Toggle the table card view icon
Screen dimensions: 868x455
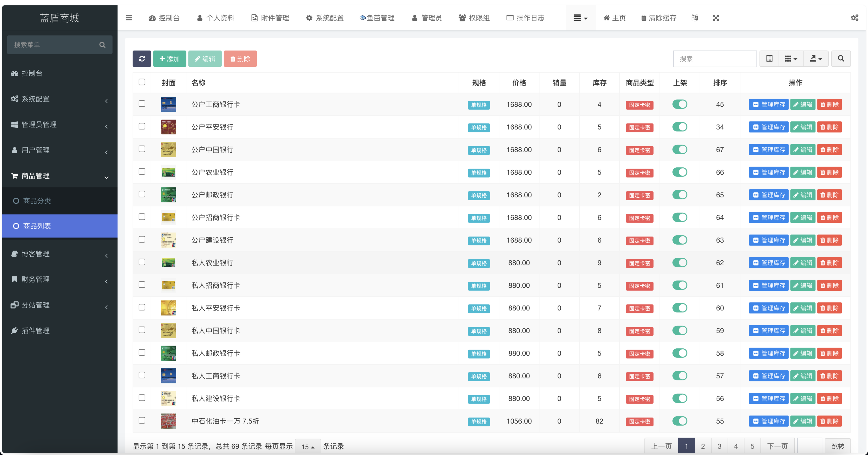[769, 59]
